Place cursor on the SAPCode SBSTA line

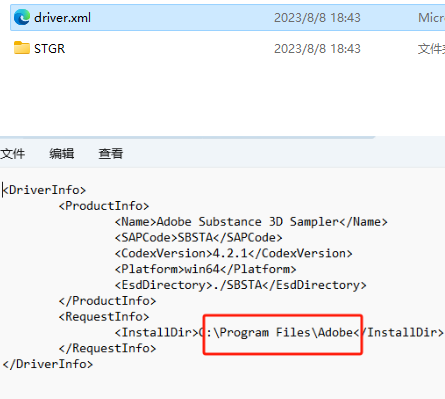pos(198,238)
